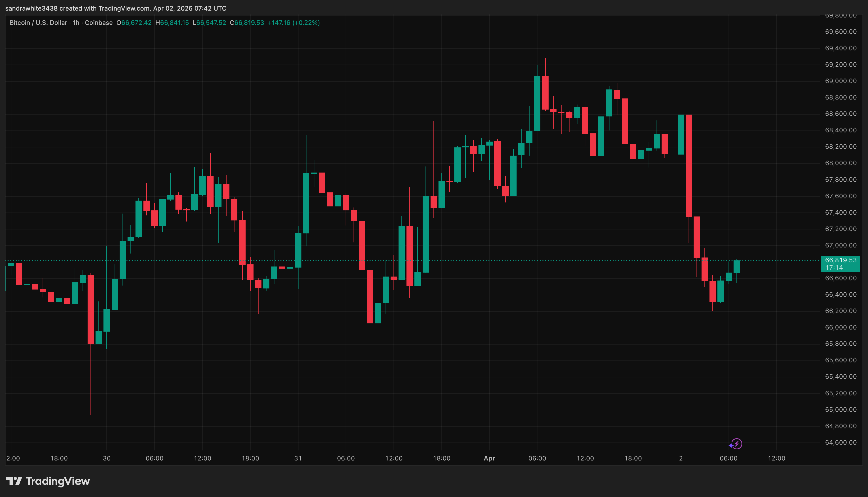Viewport: 868px width, 497px height.
Task: Click the 65,000.00 price axis label
Action: (840, 410)
